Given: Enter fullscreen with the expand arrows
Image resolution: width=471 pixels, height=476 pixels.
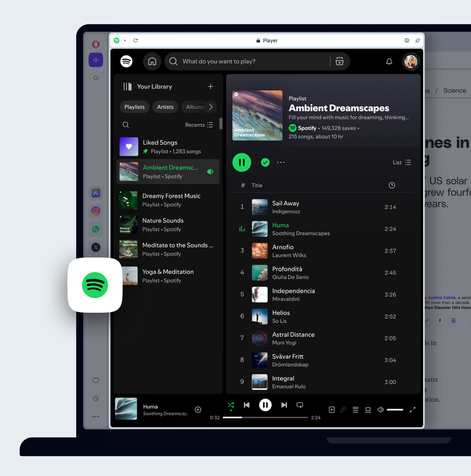Looking at the screenshot, I should tap(413, 410).
